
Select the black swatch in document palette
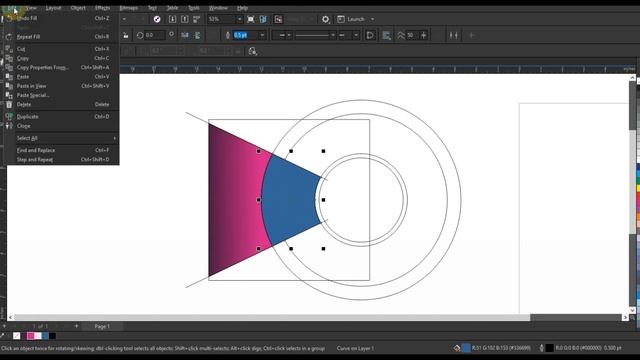(53, 336)
